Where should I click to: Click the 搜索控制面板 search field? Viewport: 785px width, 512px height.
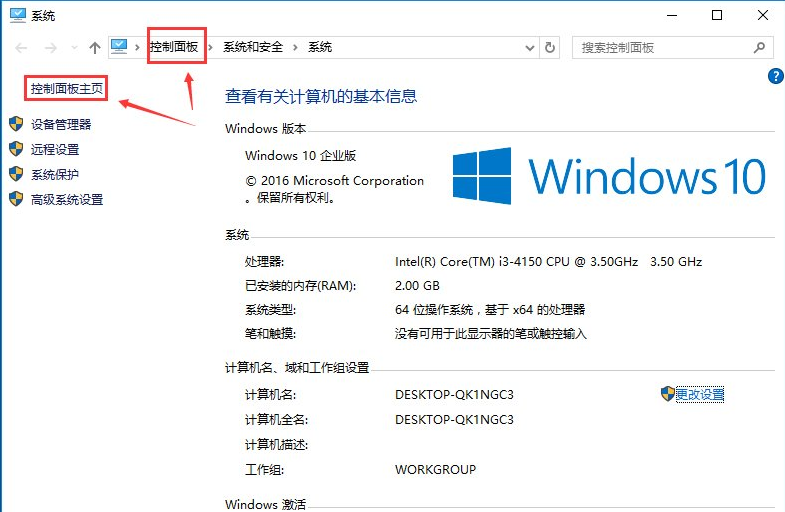click(x=660, y=47)
